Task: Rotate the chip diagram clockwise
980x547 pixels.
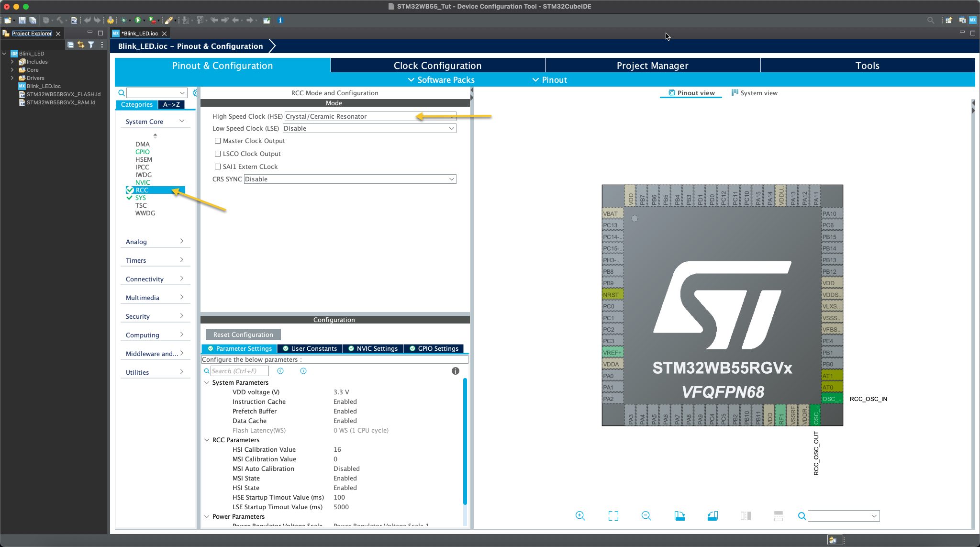Action: pos(680,515)
